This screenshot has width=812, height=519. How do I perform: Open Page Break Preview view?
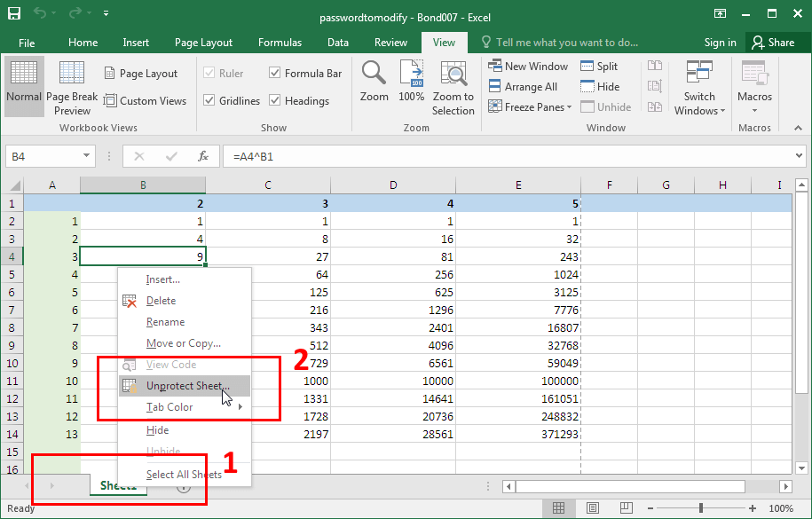point(72,88)
